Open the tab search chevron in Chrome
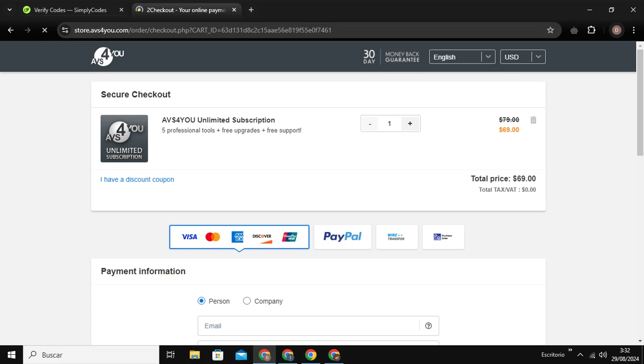The height and width of the screenshot is (364, 644). coord(9,9)
